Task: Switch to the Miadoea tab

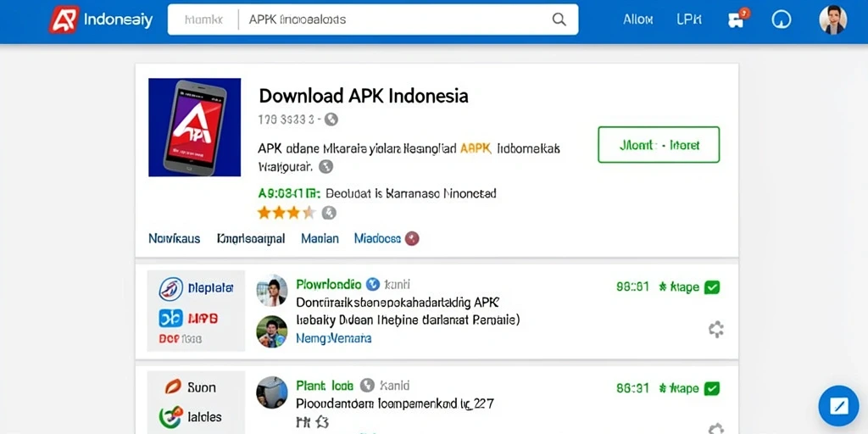Action: [x=377, y=238]
